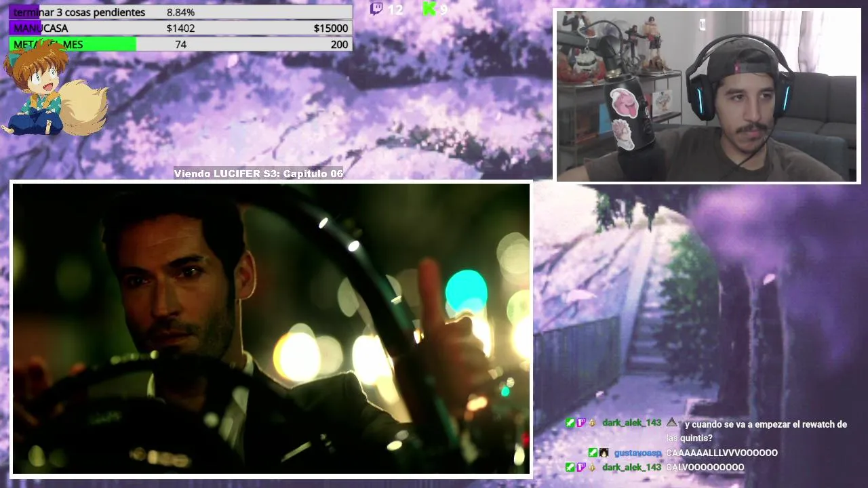Click the 8.84% progress value

pyautogui.click(x=180, y=12)
